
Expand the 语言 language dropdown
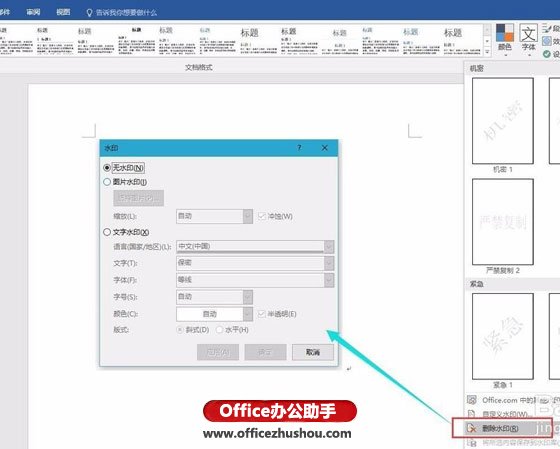[329, 246]
